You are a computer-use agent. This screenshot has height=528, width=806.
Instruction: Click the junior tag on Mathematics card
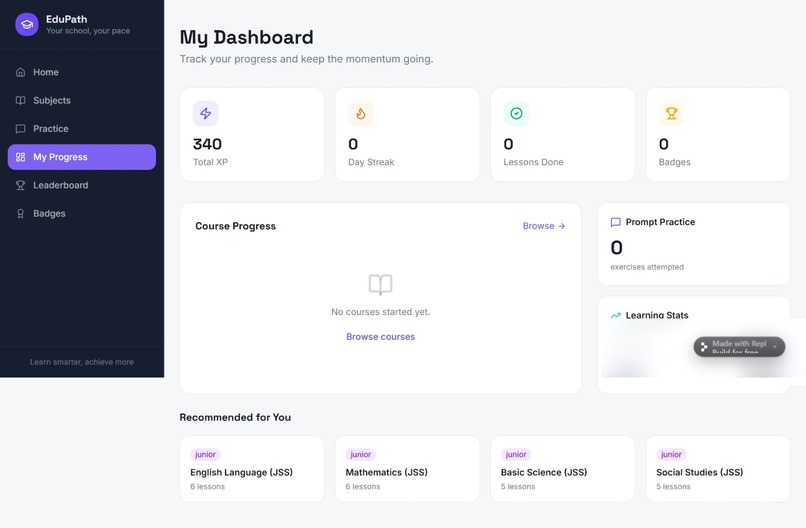pyautogui.click(x=360, y=454)
